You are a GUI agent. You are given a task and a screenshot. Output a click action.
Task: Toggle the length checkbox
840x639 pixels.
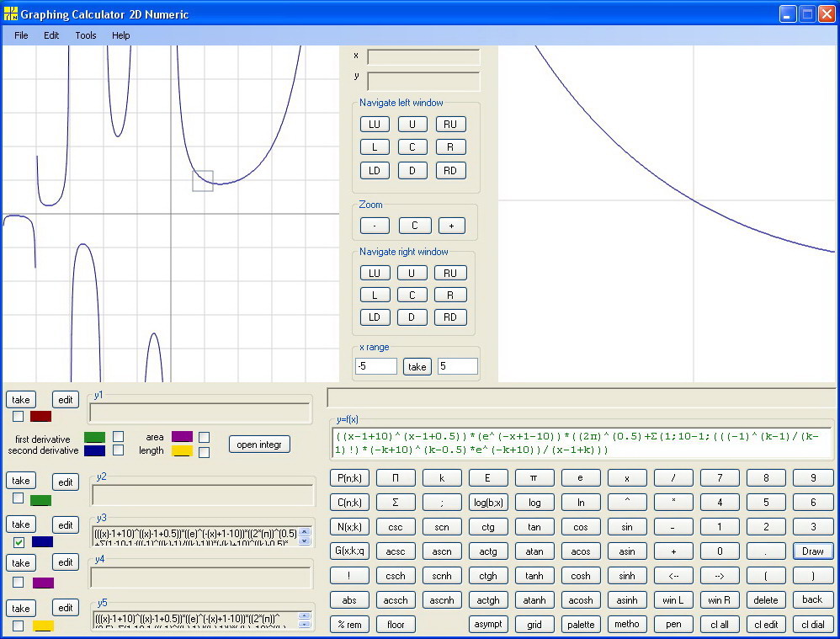coord(204,452)
